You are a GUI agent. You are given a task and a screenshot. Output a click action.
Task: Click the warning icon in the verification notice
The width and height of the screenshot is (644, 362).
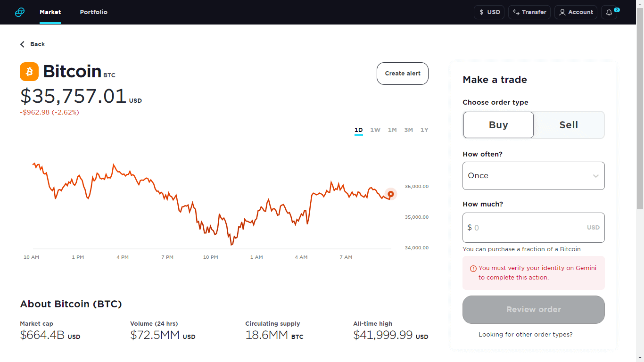(x=473, y=268)
